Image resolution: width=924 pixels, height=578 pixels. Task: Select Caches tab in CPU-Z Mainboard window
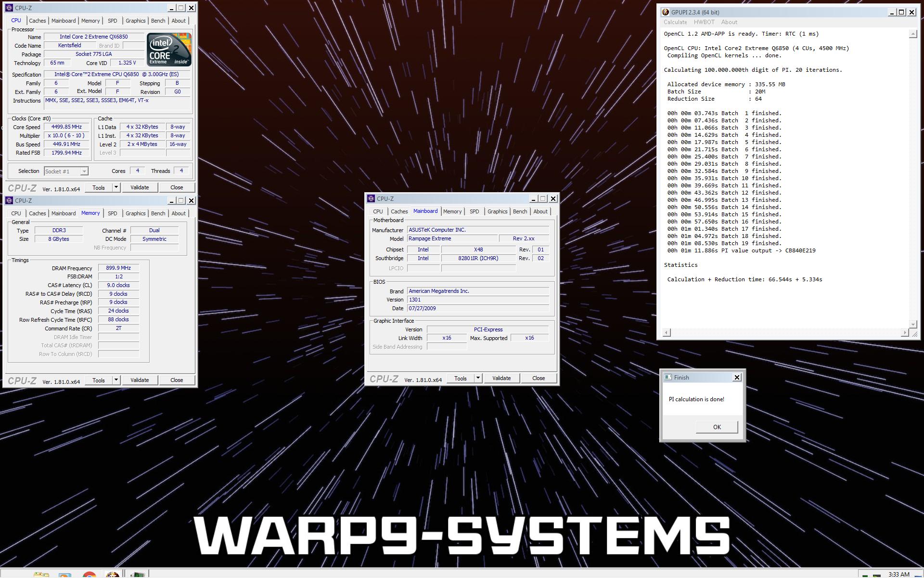point(399,211)
